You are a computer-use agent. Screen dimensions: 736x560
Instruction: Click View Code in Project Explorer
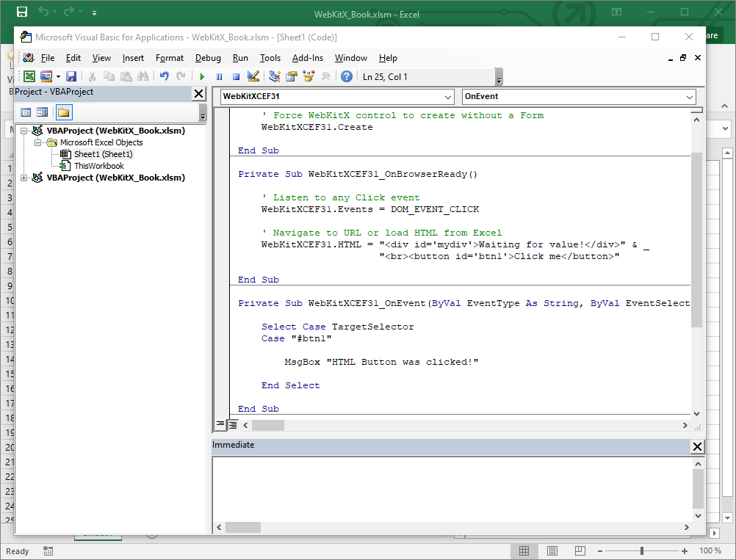tap(26, 112)
